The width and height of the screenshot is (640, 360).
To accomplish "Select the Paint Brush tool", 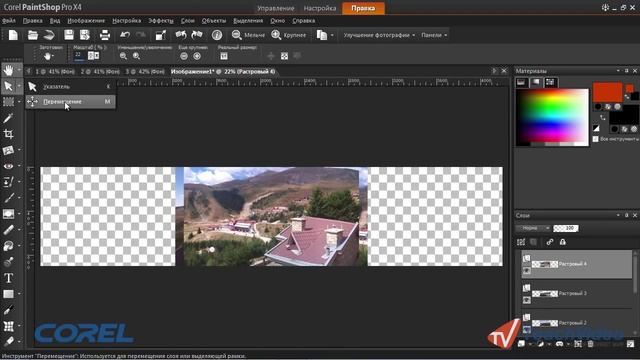I will coord(8,198).
